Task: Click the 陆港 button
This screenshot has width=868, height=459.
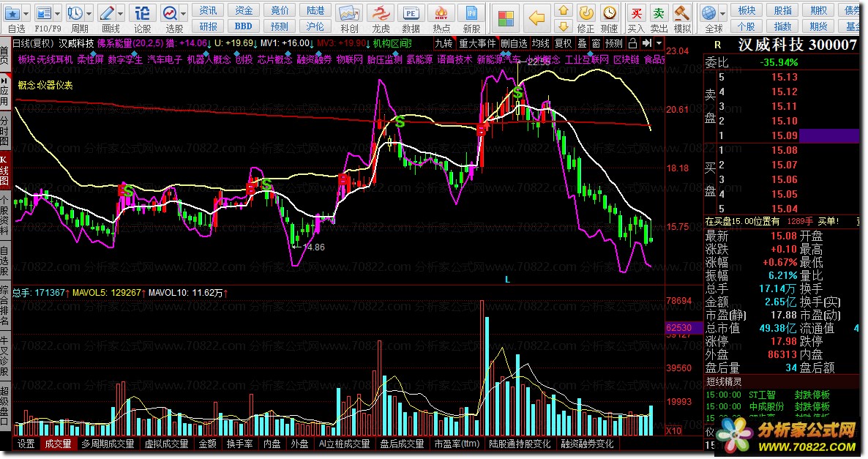Action: click(315, 10)
